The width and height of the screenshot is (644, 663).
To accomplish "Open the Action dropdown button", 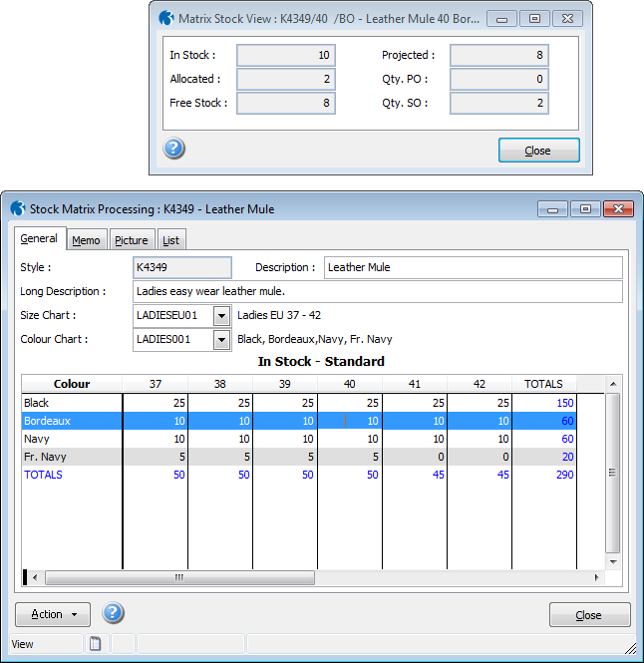I will 53,614.
